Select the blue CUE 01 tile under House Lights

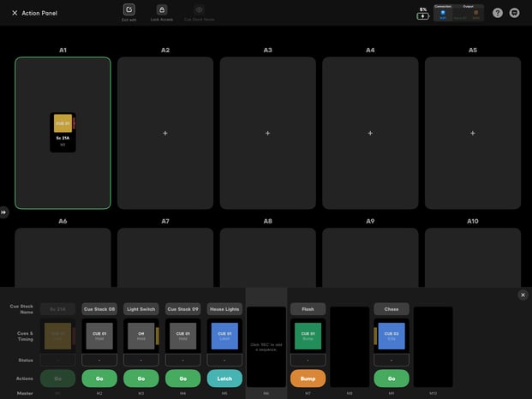point(224,336)
